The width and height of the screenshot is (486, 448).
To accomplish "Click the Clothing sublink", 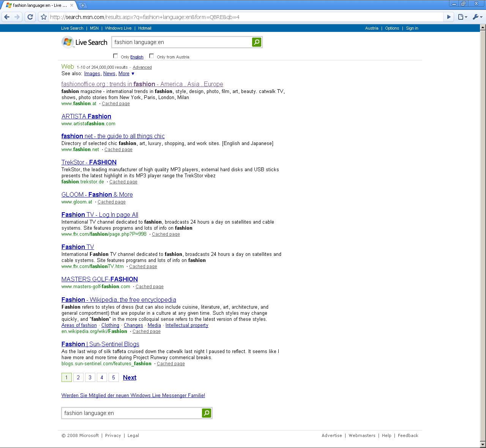I will [110, 325].
